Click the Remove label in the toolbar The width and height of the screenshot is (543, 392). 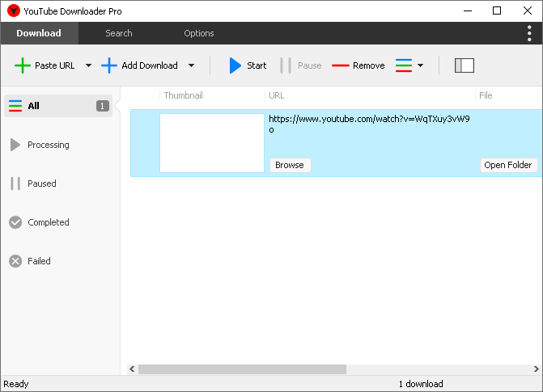point(369,65)
